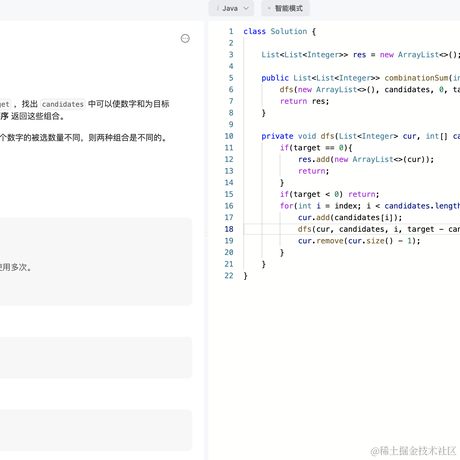Click the 'candidates' inline code tag in description
460x460 pixels.
point(63,104)
